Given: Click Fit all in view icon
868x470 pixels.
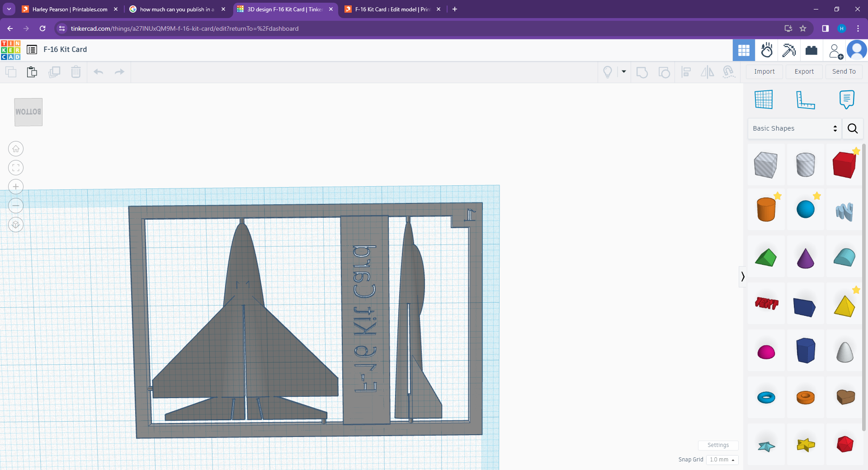Looking at the screenshot, I should 16,168.
